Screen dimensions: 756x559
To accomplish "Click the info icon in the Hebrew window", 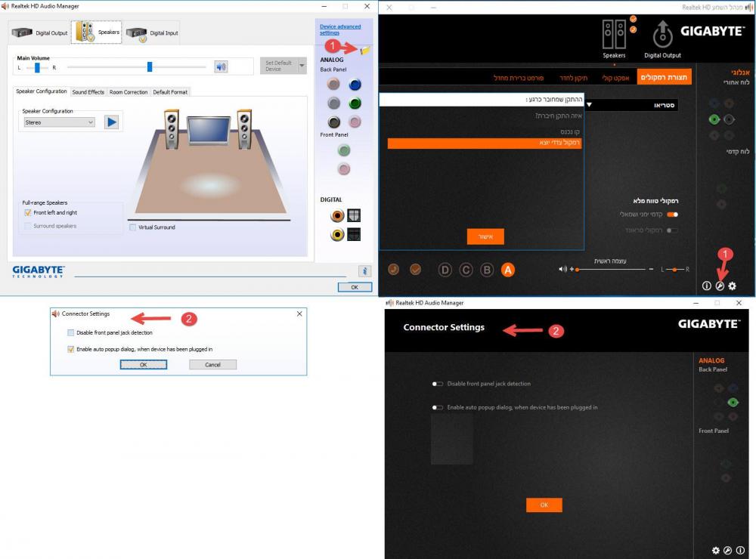I will pos(706,286).
